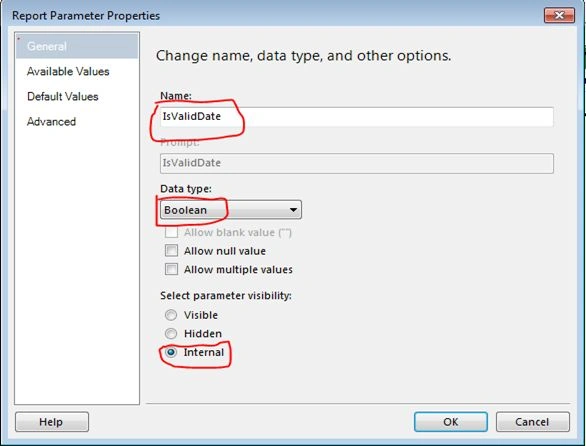Click the Name field containing IsValidDate

[357, 117]
